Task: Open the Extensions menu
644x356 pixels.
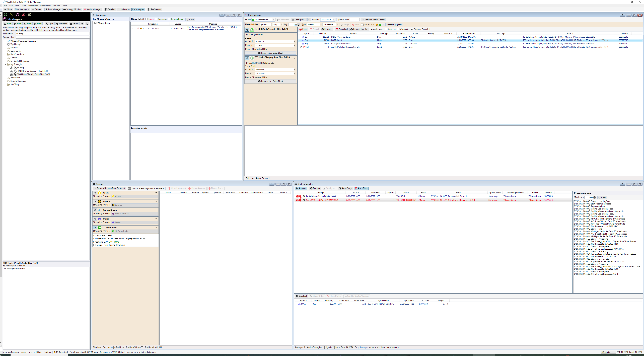Action: click(x=33, y=6)
